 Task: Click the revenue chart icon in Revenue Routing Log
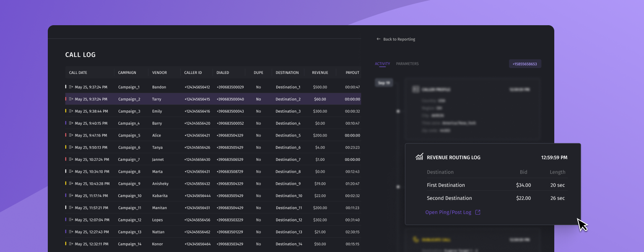tap(419, 157)
